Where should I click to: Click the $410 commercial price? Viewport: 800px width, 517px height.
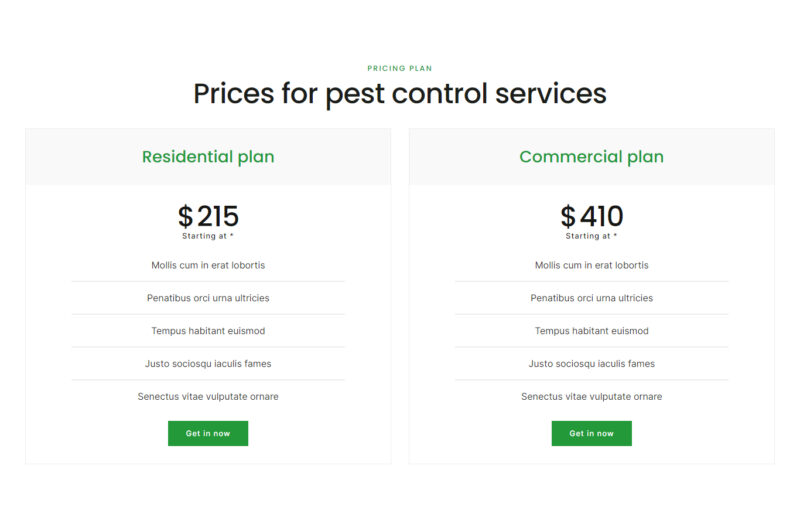[591, 216]
